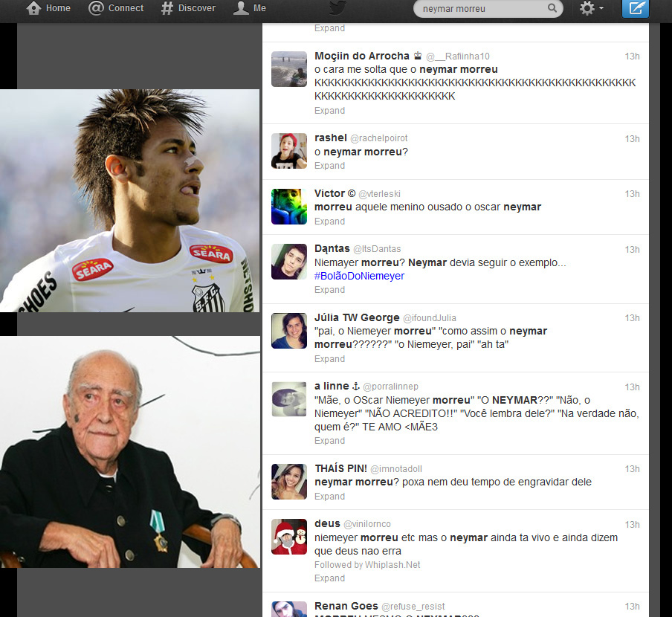
Task: Open the @__Rafiinha10 handle
Action: tap(458, 56)
